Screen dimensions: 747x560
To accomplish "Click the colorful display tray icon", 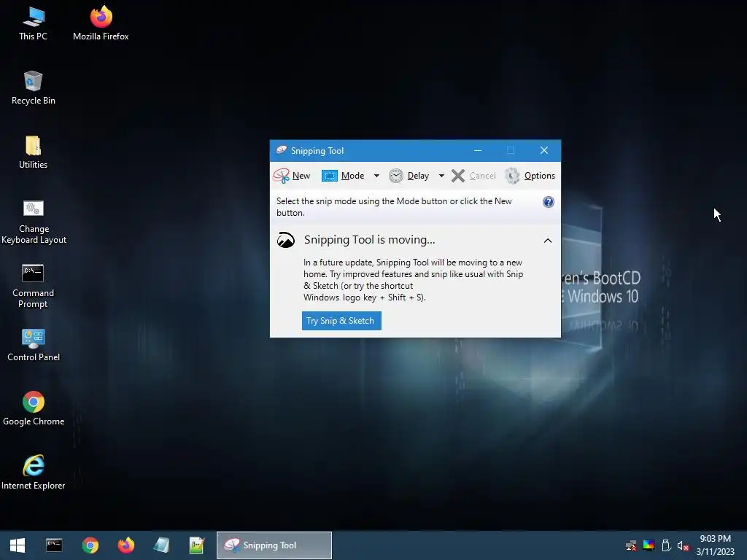I will click(649, 545).
